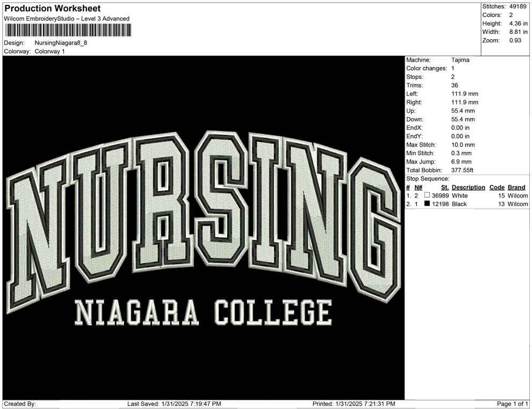532x409 pixels.
Task: Sort by the St. column header
Action: [444, 187]
